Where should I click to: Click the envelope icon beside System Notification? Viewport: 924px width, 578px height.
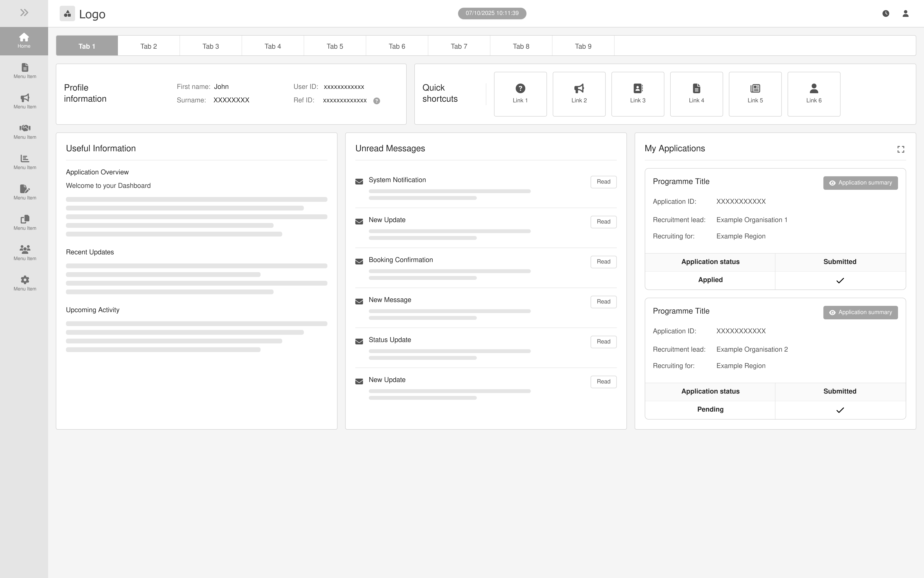point(359,182)
